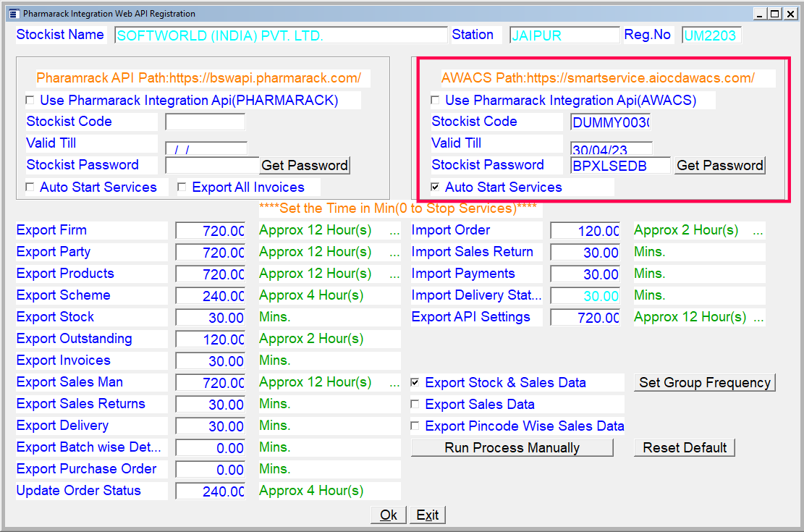
Task: Click the Reg.No field UM2203
Action: [x=711, y=35]
